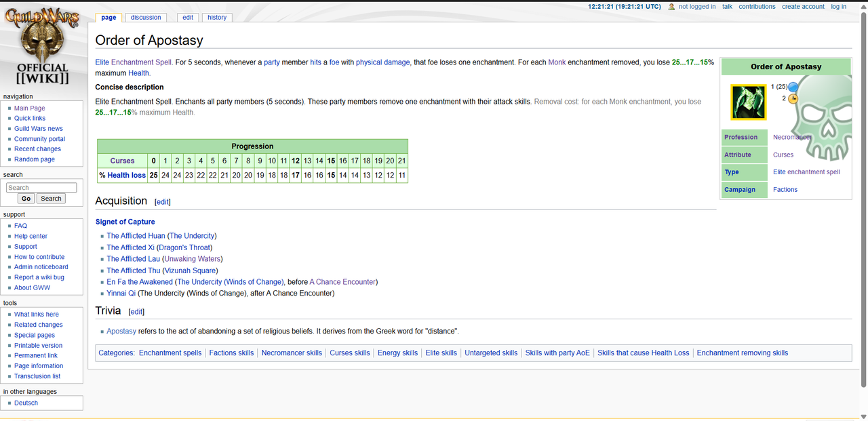The image size is (868, 421).
Task: Open the Energy skills category
Action: [398, 353]
